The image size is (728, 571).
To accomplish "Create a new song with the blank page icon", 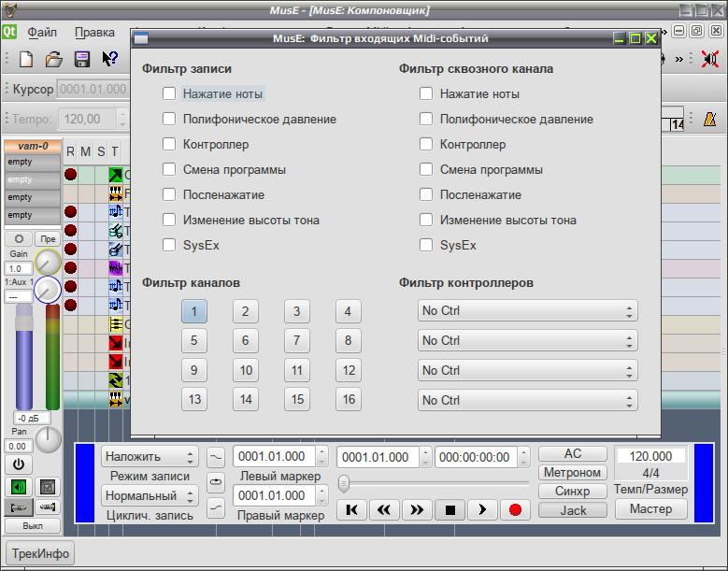I will (x=26, y=59).
